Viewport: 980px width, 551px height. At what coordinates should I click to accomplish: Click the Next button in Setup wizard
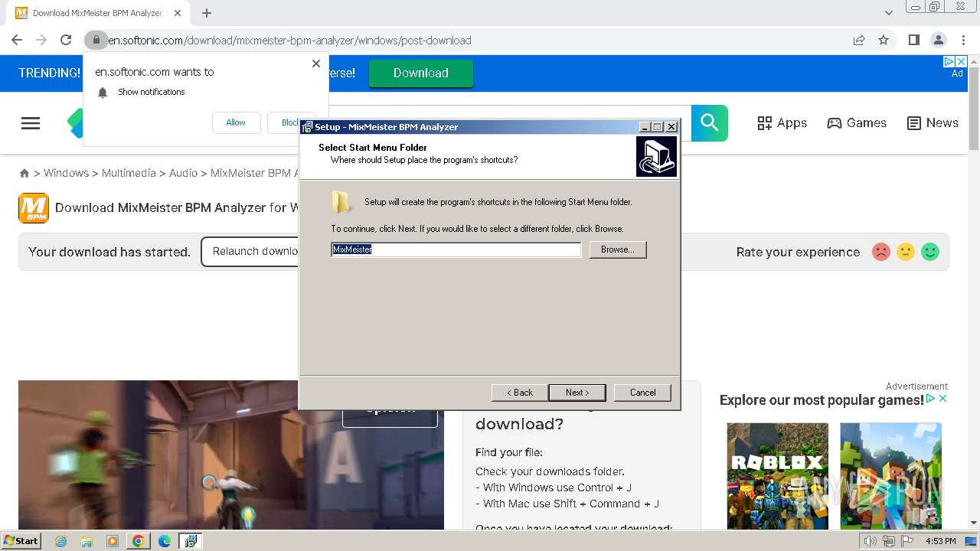tap(577, 393)
